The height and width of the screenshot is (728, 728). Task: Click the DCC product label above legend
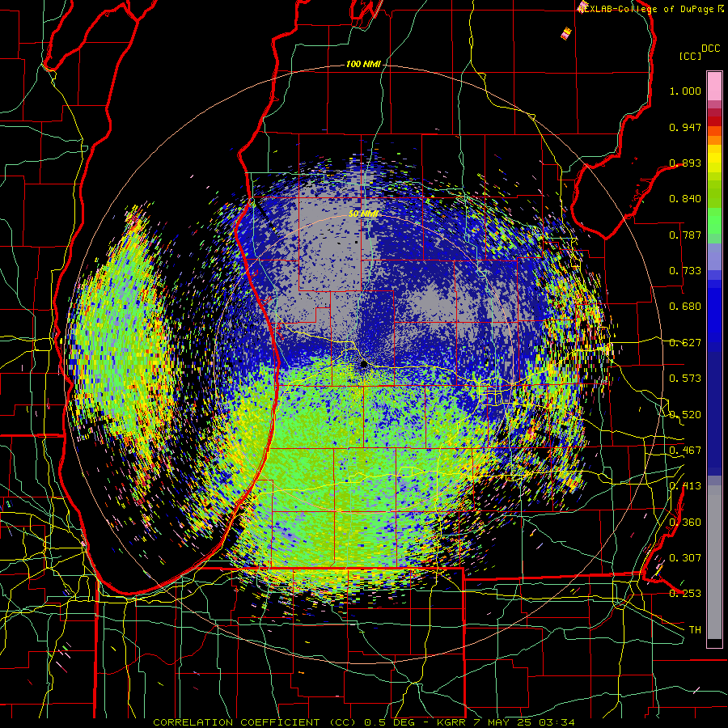point(710,49)
